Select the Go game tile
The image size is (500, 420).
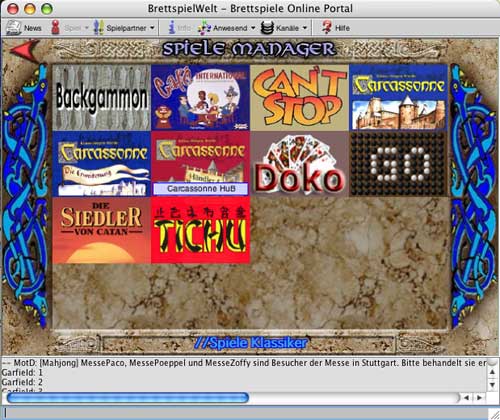[x=398, y=164]
